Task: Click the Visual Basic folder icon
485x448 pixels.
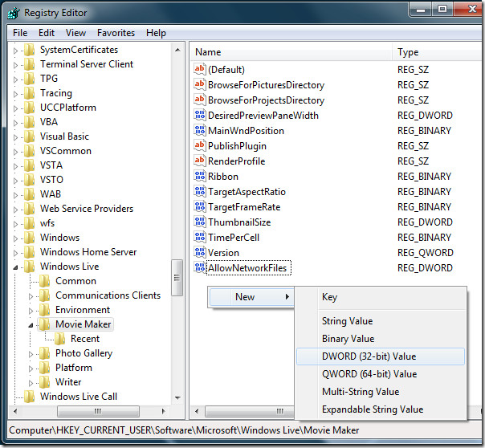Action: pyautogui.click(x=30, y=136)
